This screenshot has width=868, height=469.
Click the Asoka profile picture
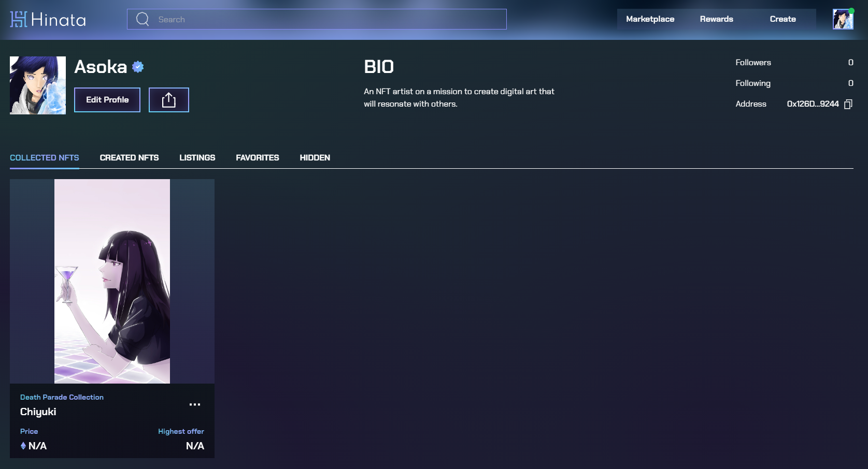38,85
